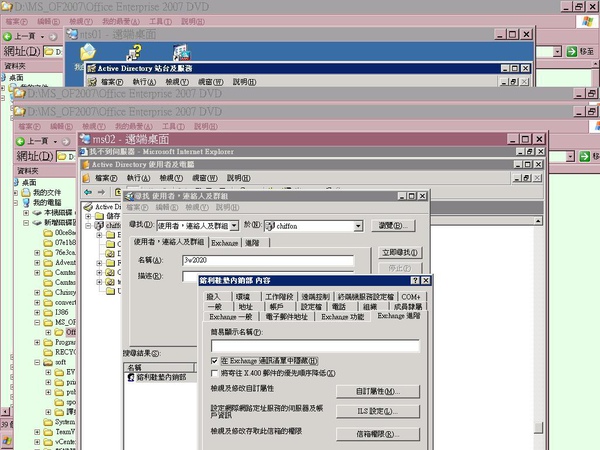This screenshot has height=450, width=600.
Task: Select the 儲存 folder icon in AD tree
Action: click(100, 216)
